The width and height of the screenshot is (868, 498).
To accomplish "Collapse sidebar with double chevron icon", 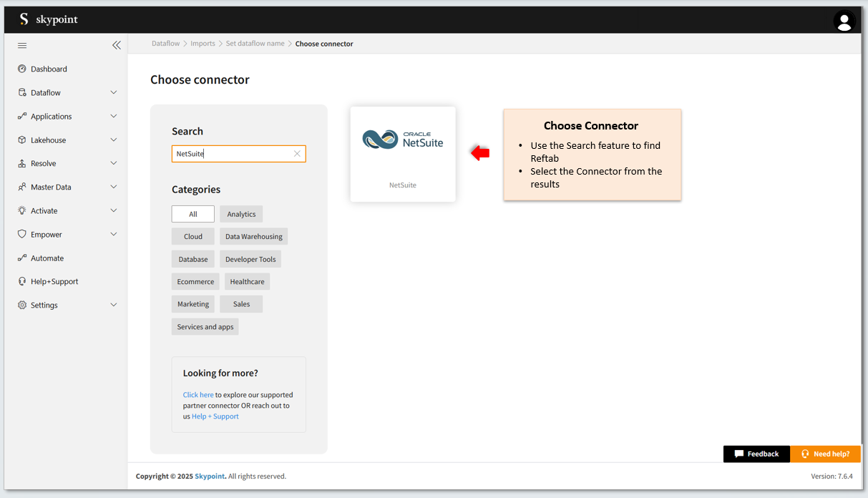I will pyautogui.click(x=117, y=46).
